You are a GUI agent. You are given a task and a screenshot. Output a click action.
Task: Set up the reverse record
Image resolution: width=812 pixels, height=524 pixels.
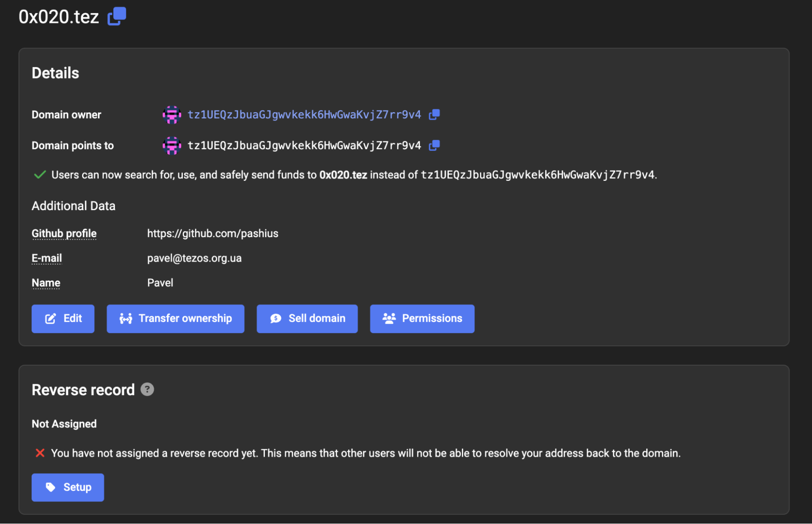pyautogui.click(x=68, y=487)
